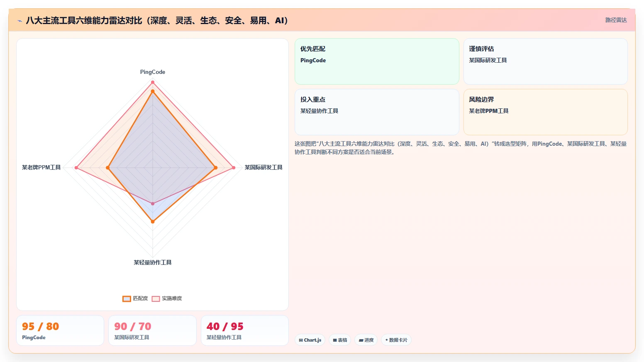Click the 某老牌PPM工具 axis label on radar

click(41, 168)
